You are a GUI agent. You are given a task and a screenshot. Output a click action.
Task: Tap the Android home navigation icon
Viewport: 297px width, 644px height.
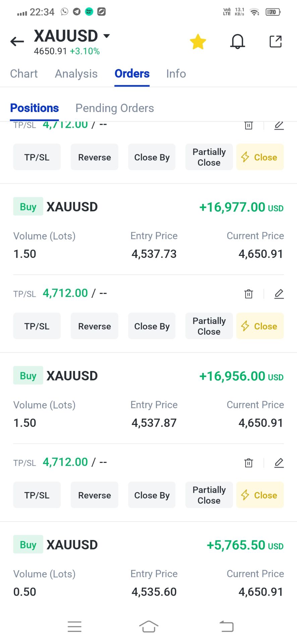coord(148,626)
